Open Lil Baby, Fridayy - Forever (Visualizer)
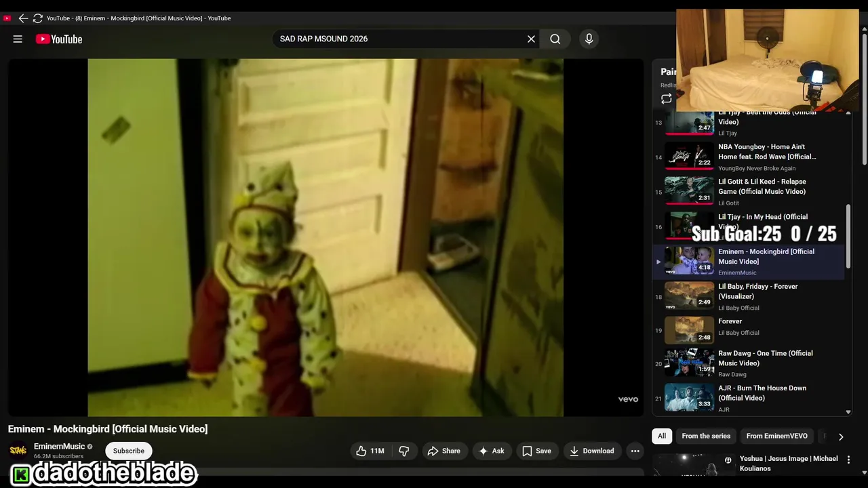Image resolution: width=868 pixels, height=488 pixels. [749, 296]
